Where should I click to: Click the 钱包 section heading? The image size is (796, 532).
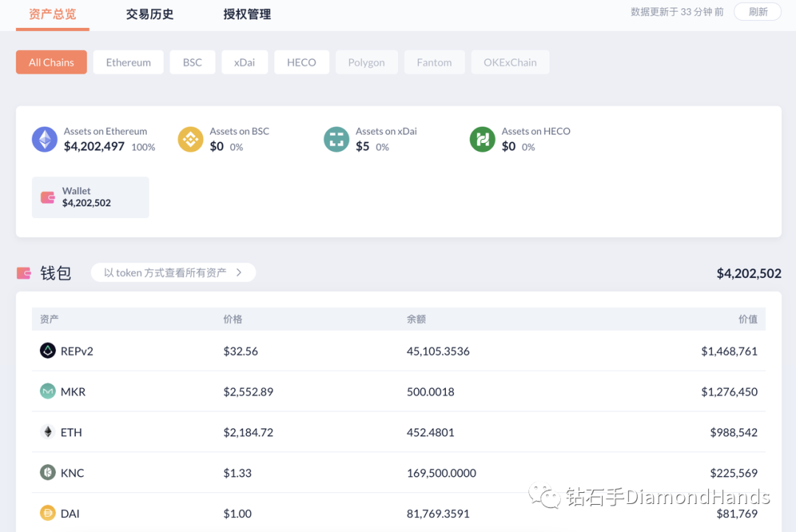click(56, 273)
